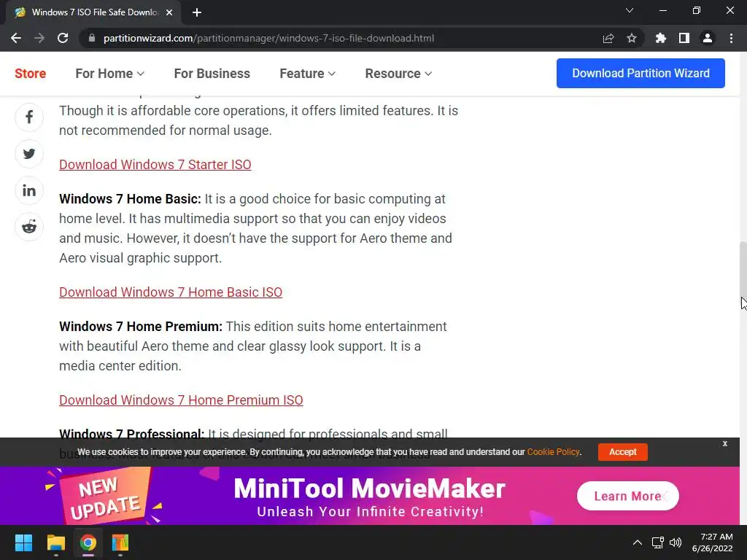Screen dimensions: 747x560
Task: Accept the cookie notice
Action: pos(623,452)
